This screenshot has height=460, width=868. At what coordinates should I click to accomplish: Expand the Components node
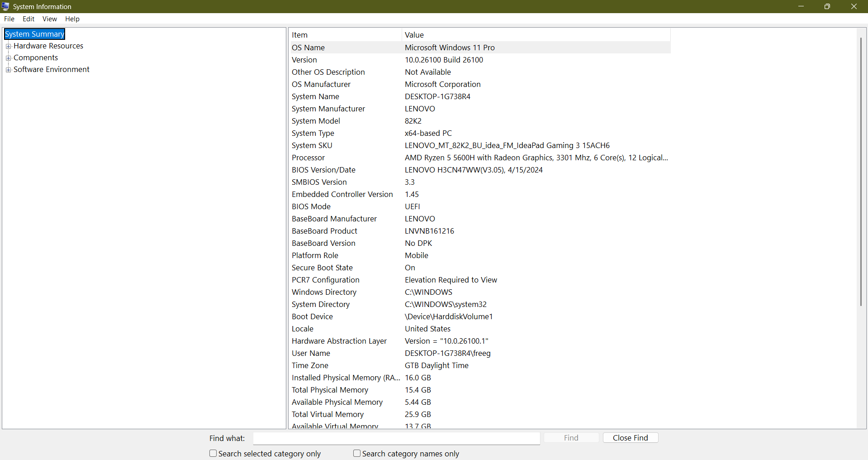[8, 58]
